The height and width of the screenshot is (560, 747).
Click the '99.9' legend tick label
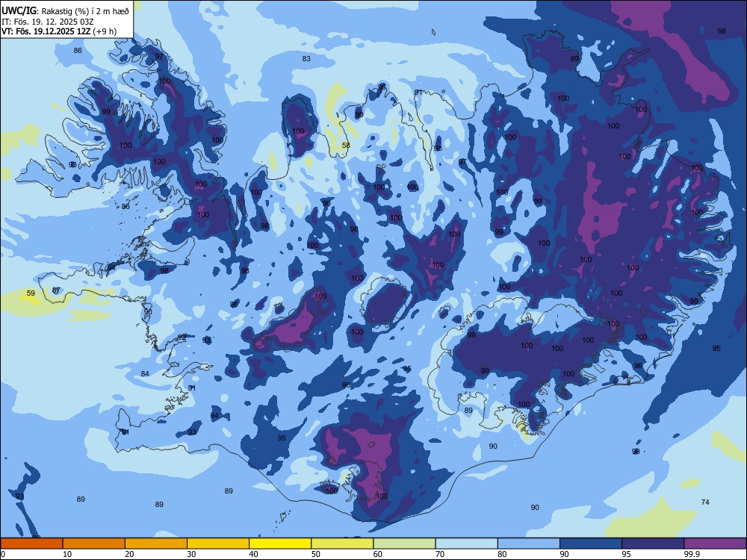(x=691, y=554)
